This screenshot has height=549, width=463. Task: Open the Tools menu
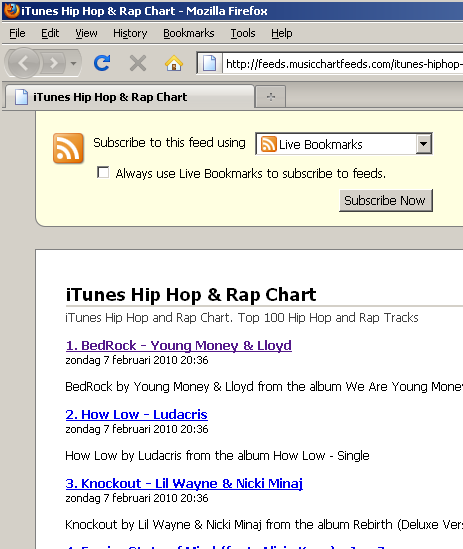click(243, 33)
